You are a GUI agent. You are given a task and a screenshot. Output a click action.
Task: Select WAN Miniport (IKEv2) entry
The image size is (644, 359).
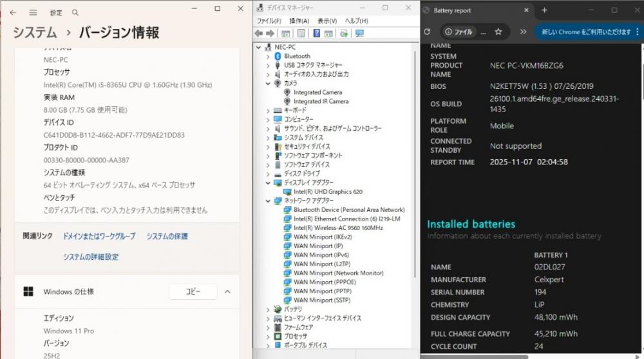(323, 237)
